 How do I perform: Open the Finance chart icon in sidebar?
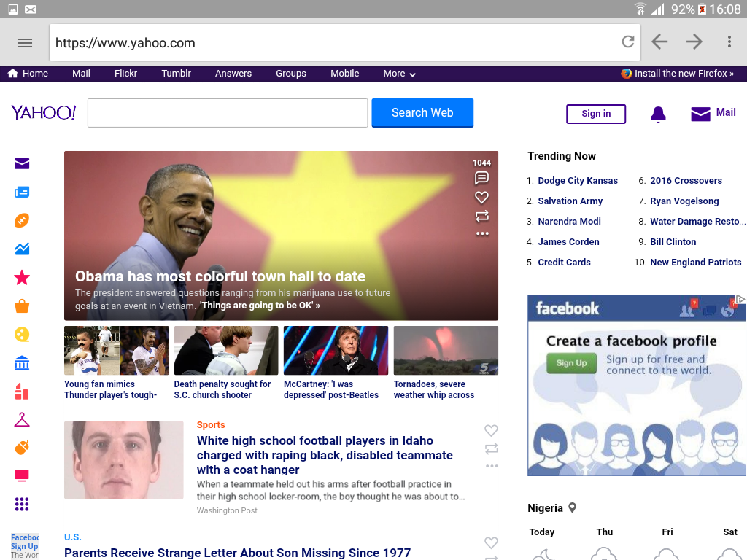pyautogui.click(x=22, y=249)
